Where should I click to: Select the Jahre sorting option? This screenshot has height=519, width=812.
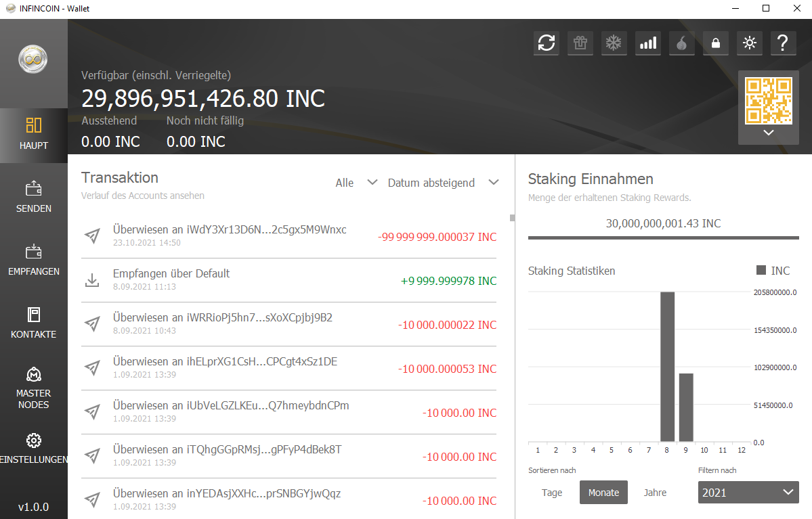coord(655,493)
